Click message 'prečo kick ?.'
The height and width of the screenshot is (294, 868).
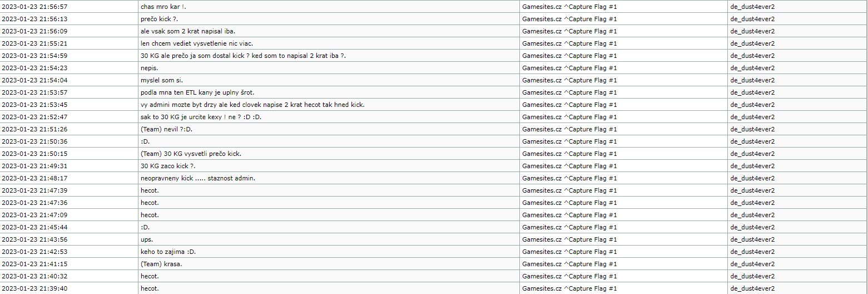pyautogui.click(x=160, y=19)
